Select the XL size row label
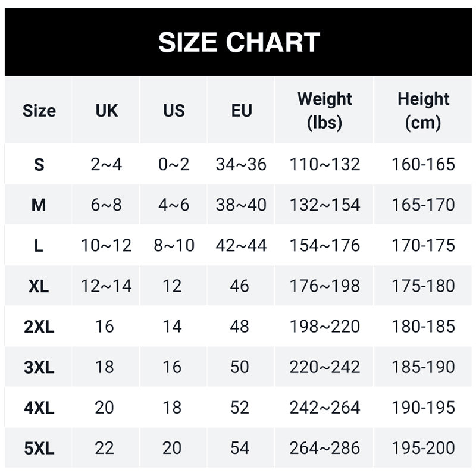Viewport: 476px width, 476px height. click(39, 286)
